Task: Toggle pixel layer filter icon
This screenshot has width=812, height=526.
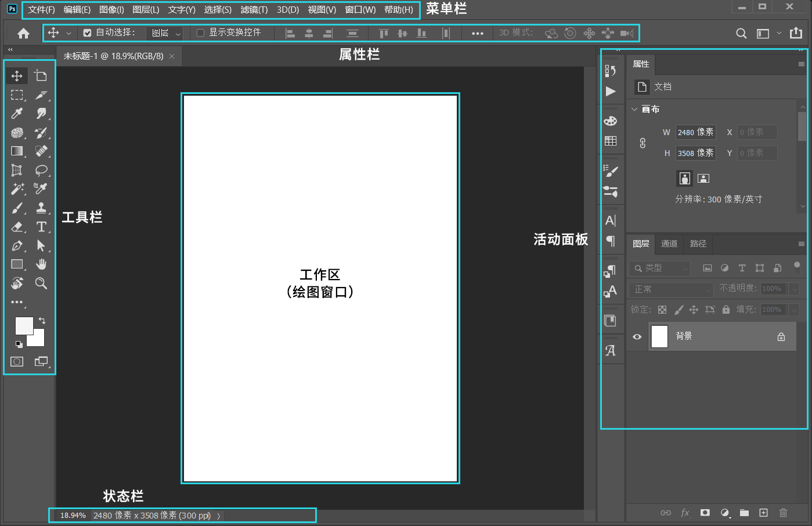Action: (707, 268)
